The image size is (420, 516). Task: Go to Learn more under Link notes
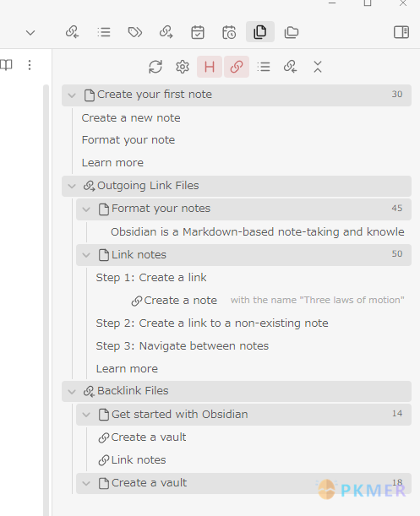tap(127, 368)
